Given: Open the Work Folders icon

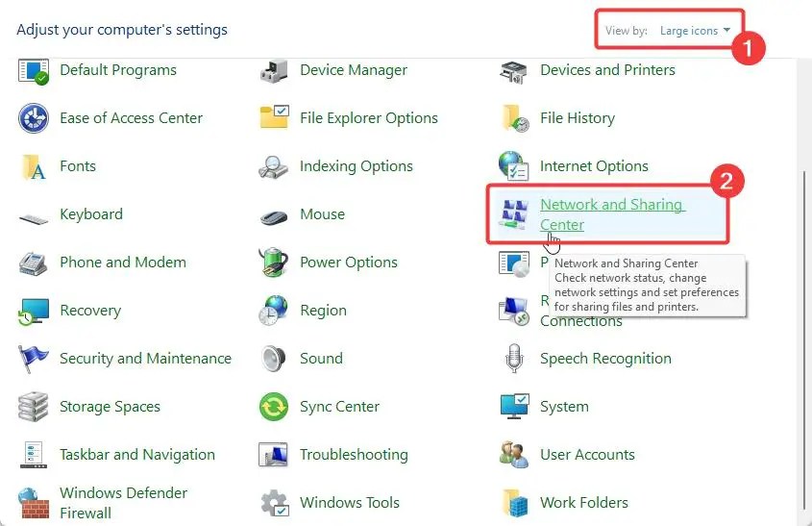Looking at the screenshot, I should click(x=515, y=503).
